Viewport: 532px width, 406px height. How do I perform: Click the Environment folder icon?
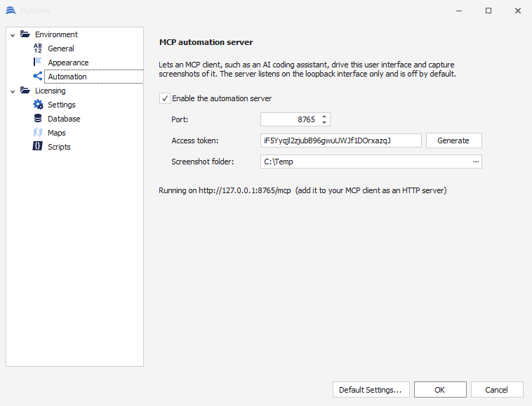pos(25,34)
